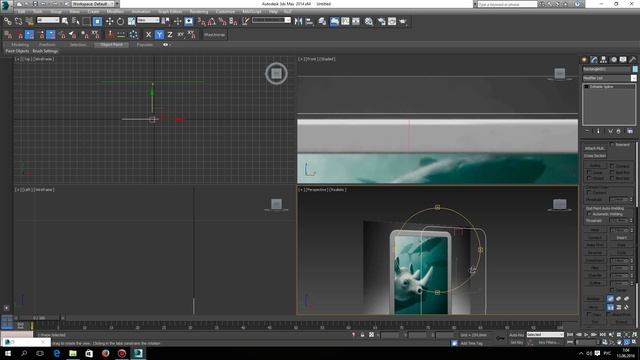
Task: Open the Display command panel tab
Action: [623, 60]
